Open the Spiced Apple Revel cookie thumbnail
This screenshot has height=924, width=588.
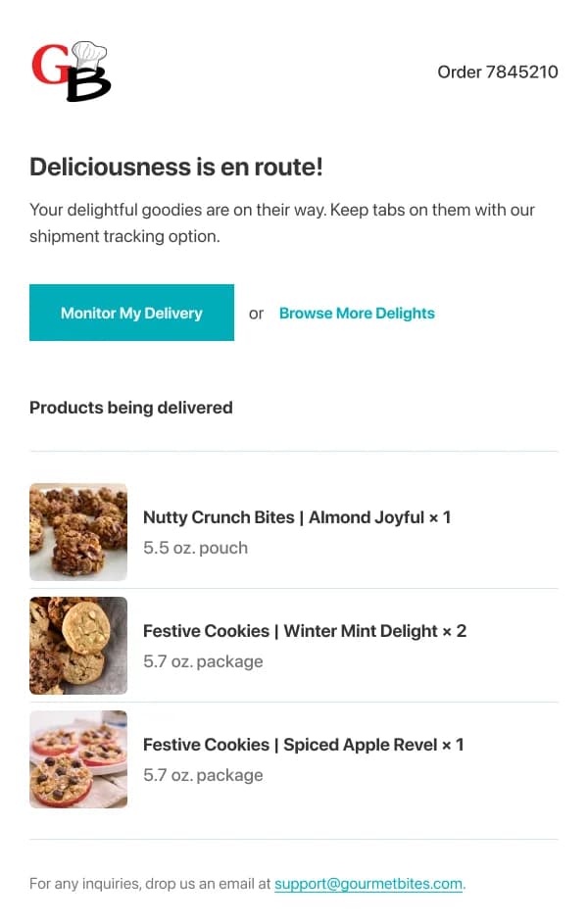pyautogui.click(x=78, y=758)
